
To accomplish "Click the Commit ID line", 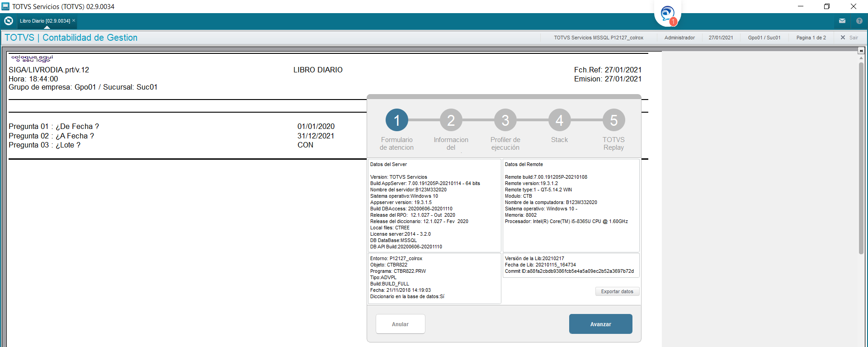I will tap(569, 271).
